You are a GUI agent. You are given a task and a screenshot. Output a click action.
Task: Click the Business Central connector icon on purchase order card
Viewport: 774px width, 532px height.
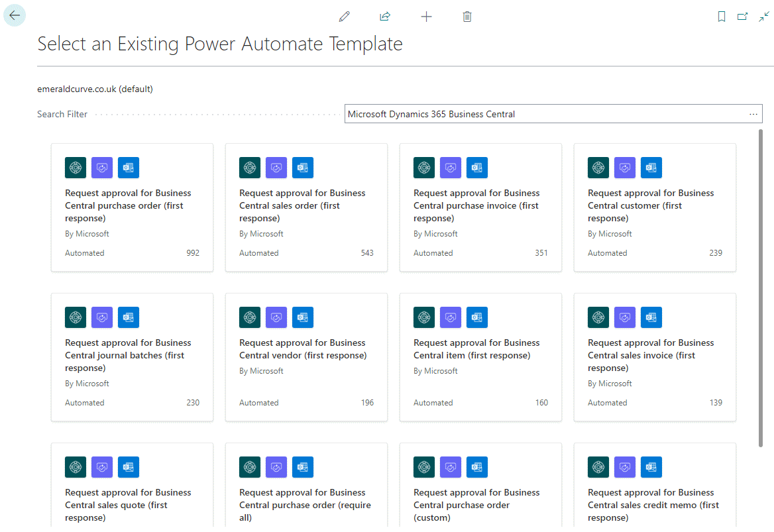pos(75,168)
